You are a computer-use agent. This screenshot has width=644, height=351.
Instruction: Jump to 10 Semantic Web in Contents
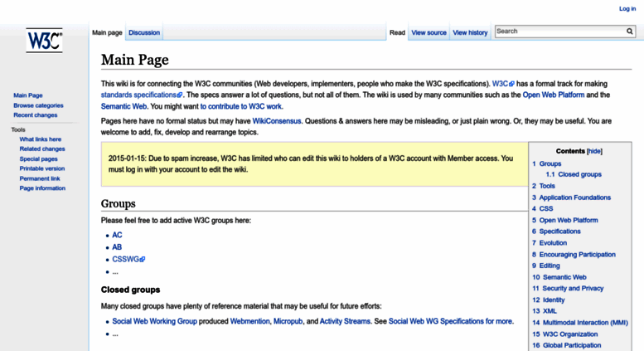pos(559,277)
